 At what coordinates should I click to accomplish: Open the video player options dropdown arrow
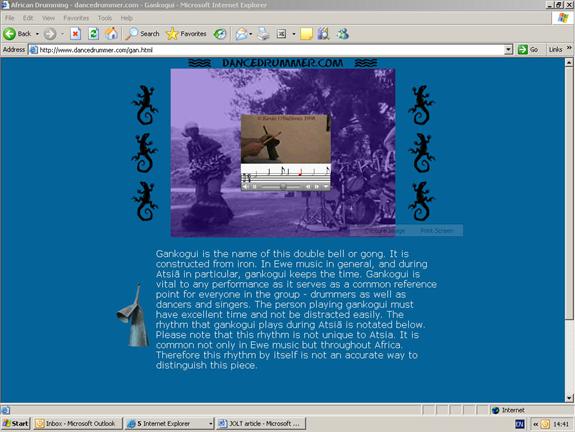326,187
